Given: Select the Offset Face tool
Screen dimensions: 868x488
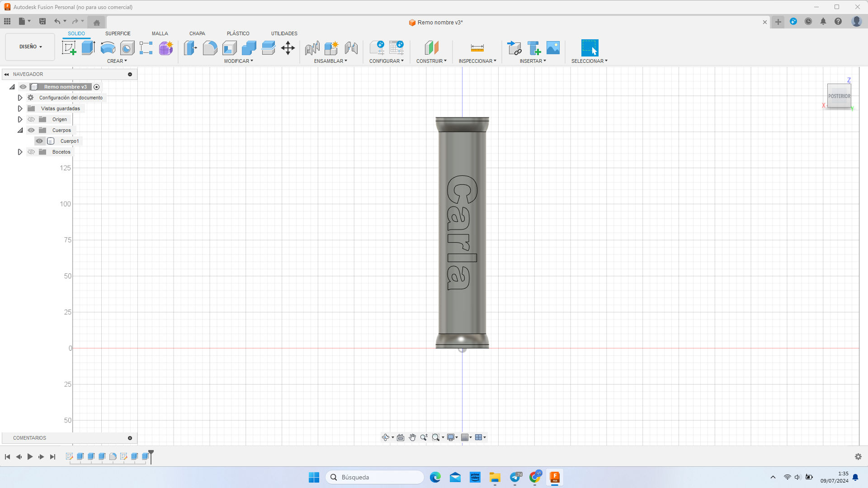Looking at the screenshot, I should 269,48.
